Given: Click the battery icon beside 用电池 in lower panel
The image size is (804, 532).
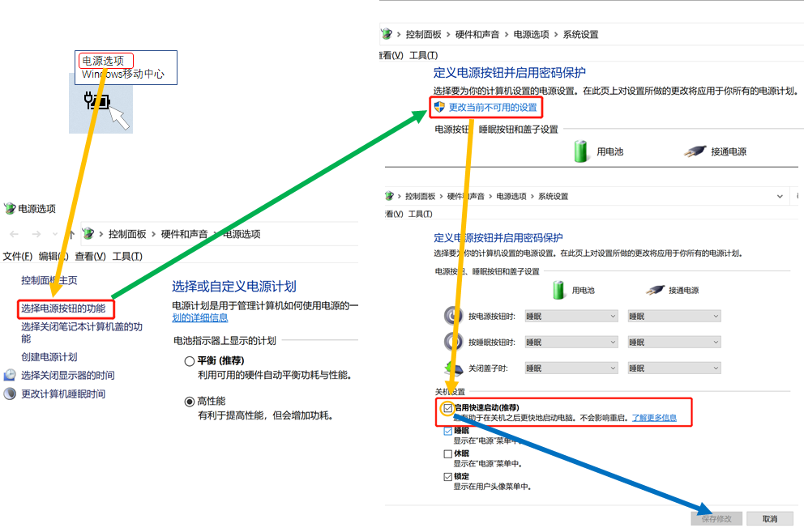Looking at the screenshot, I should (x=558, y=290).
